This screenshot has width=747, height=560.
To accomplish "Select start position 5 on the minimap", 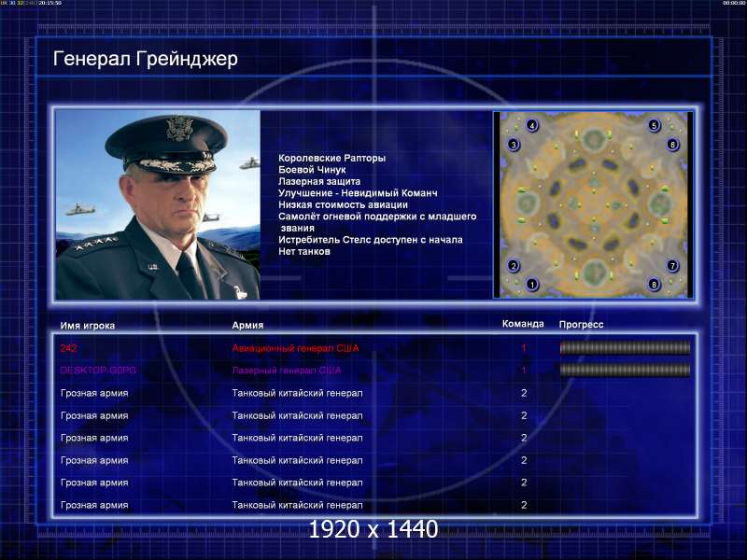I will point(654,126).
